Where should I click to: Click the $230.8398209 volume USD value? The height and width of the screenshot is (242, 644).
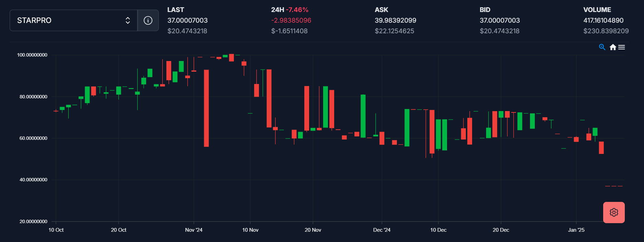pos(606,31)
